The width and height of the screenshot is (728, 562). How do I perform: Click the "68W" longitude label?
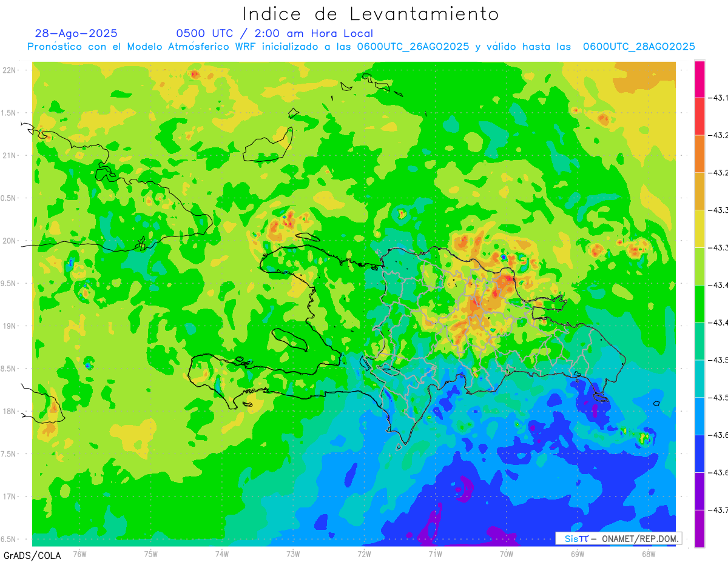(649, 554)
